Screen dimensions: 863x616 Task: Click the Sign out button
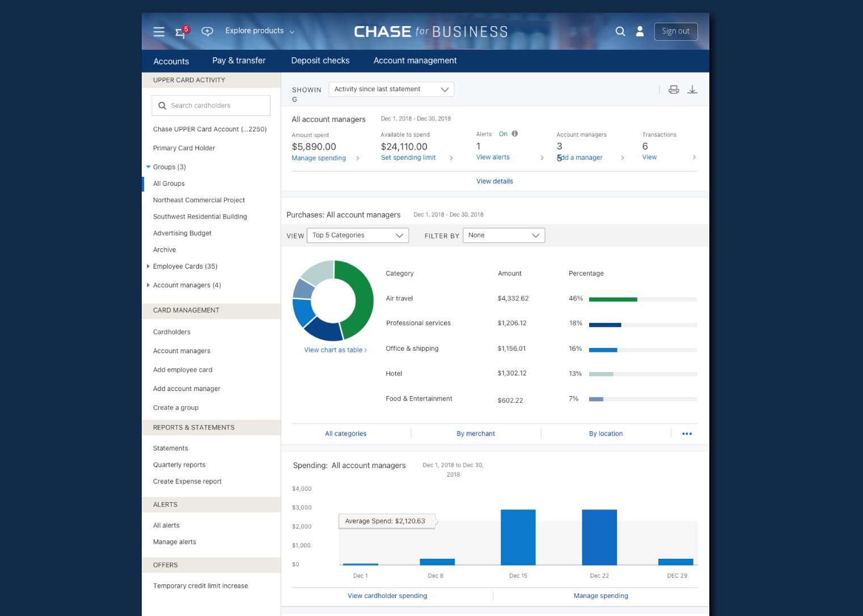[x=676, y=31]
